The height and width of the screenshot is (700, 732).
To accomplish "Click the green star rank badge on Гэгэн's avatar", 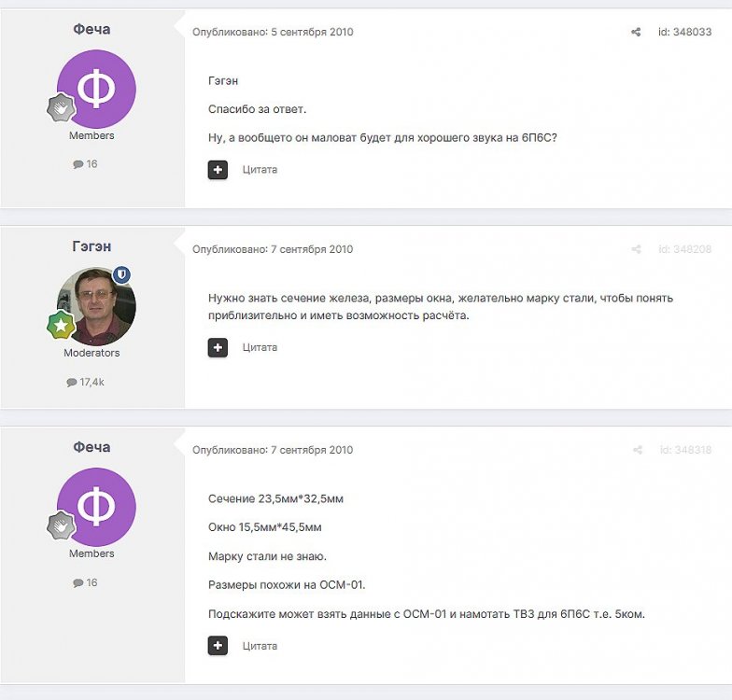I will 61,324.
